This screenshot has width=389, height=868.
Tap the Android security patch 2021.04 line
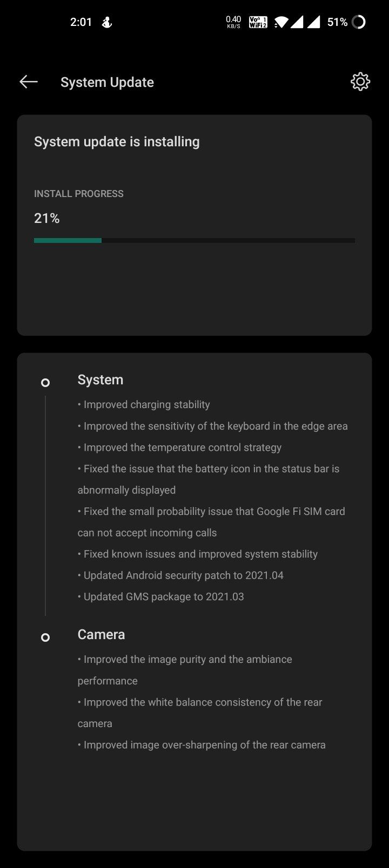click(180, 575)
